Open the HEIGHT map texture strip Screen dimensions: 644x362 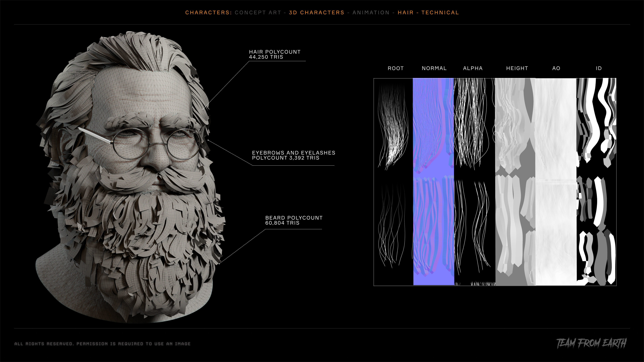515,182
